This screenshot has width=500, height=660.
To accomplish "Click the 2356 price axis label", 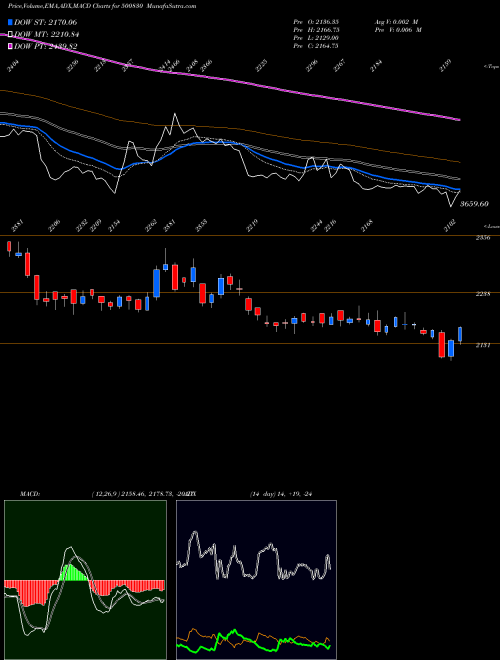I will coord(482,238).
